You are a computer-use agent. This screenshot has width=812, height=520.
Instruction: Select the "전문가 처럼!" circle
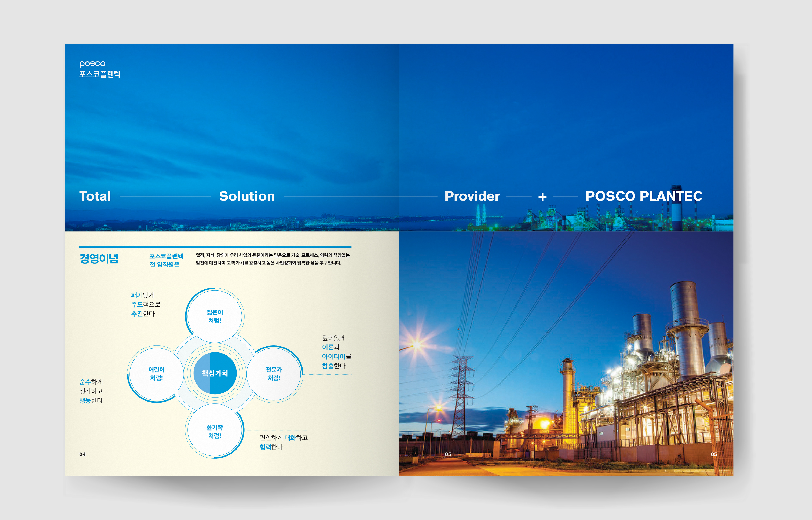point(274,374)
